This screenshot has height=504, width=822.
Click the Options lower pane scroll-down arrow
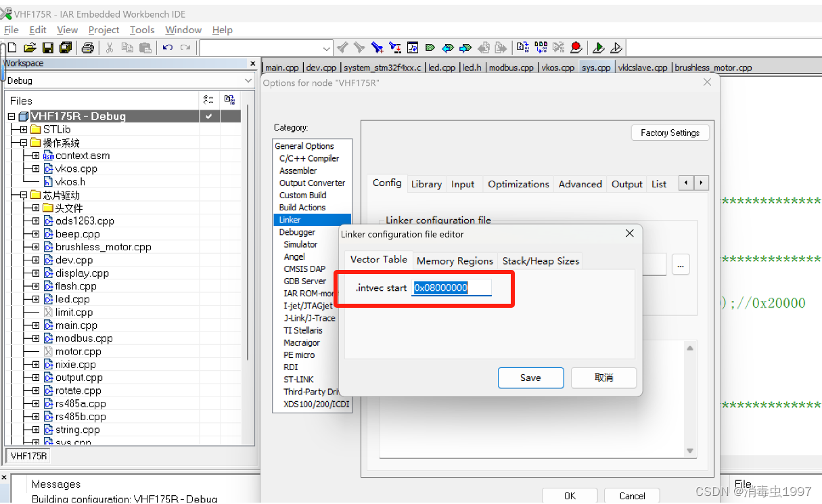click(690, 451)
